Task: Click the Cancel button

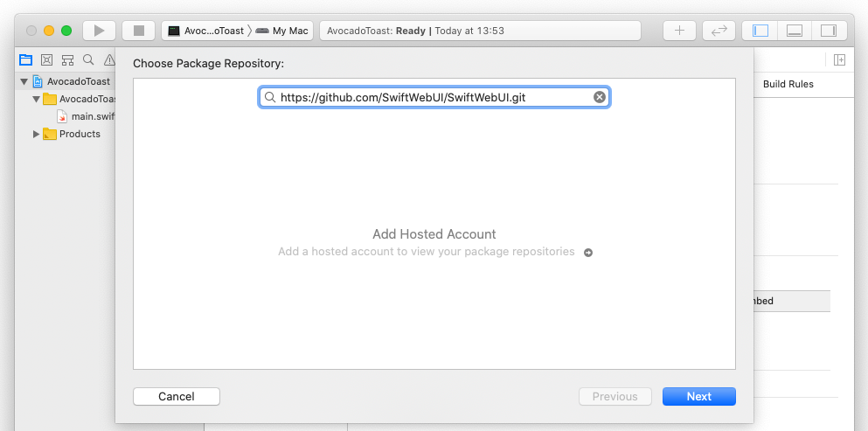Action: click(177, 397)
